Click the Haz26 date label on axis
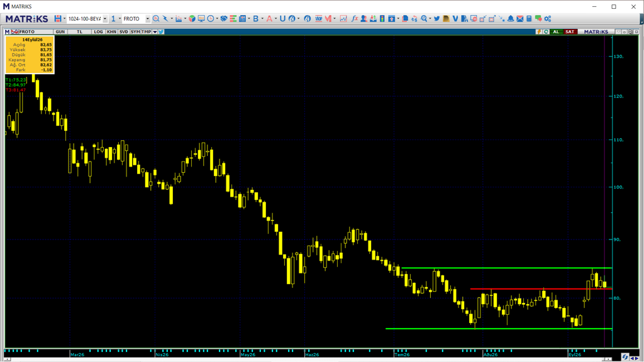The image size is (644, 362). click(312, 354)
